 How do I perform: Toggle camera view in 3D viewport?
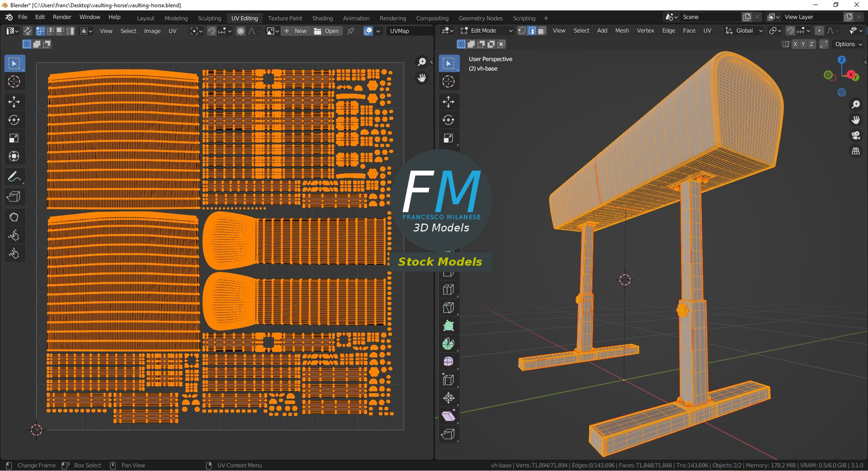point(855,135)
